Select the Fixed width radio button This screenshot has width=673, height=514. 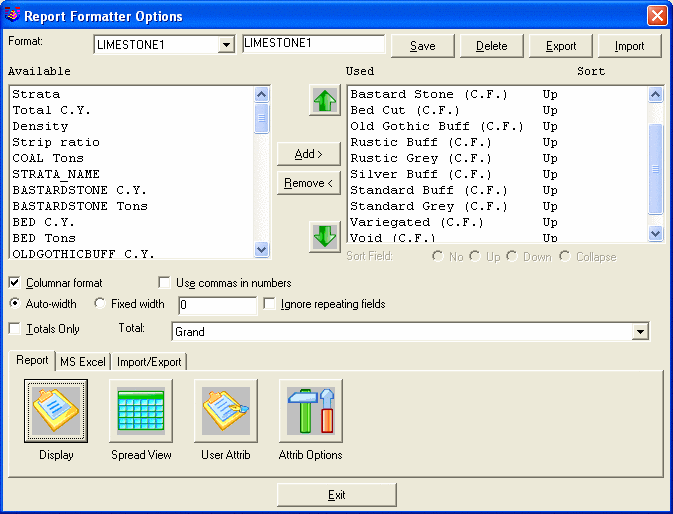point(100,303)
